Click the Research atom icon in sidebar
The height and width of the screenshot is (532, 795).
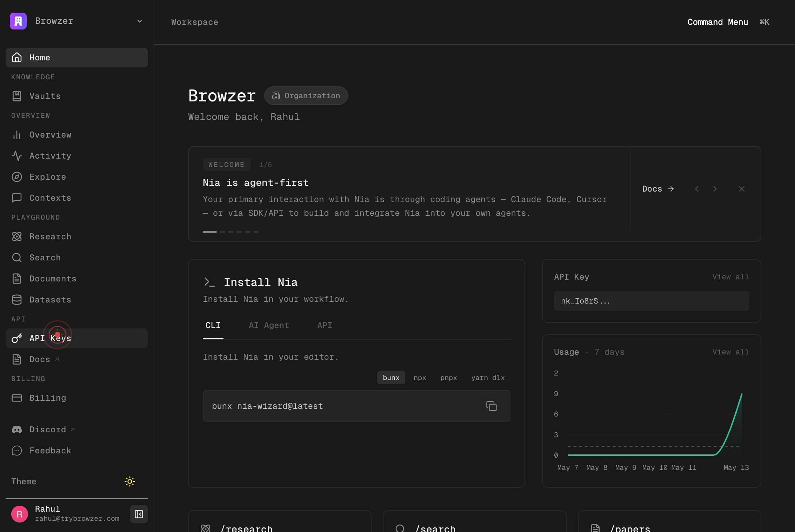[x=17, y=237]
